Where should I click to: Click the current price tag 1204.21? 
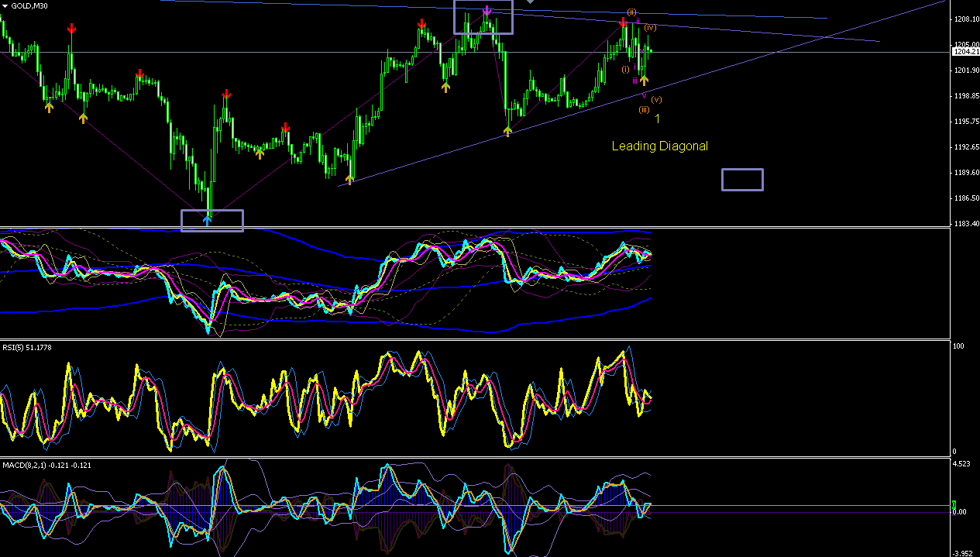point(965,52)
